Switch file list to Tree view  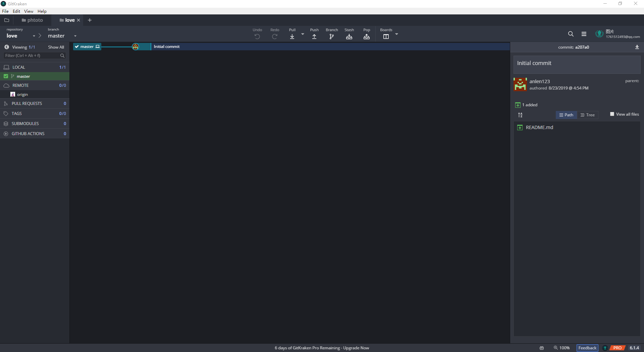(x=588, y=115)
